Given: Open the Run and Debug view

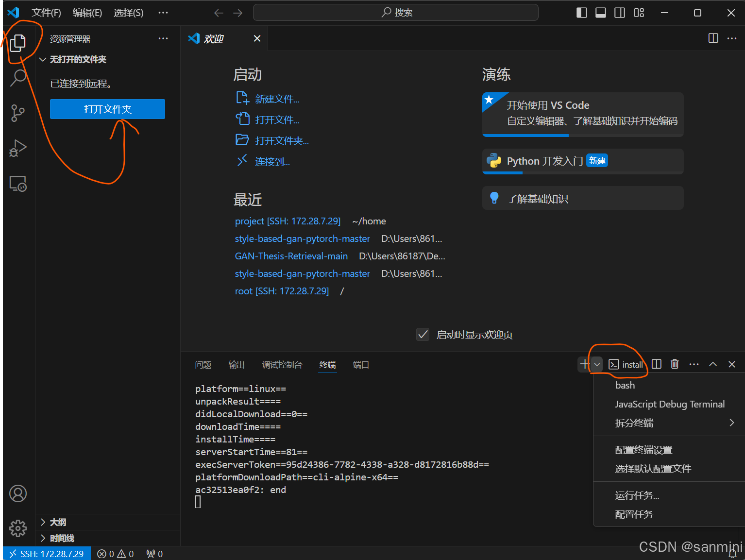Looking at the screenshot, I should point(18,148).
